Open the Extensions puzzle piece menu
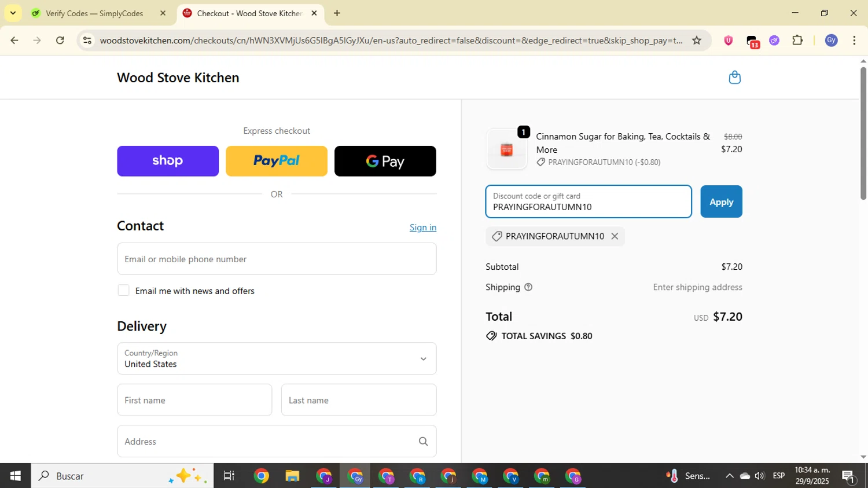Screen dimensions: 868x488 pyautogui.click(x=797, y=41)
